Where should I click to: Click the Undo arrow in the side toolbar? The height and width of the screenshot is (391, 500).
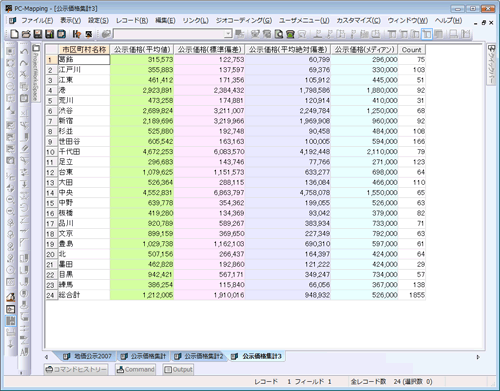(x=24, y=51)
